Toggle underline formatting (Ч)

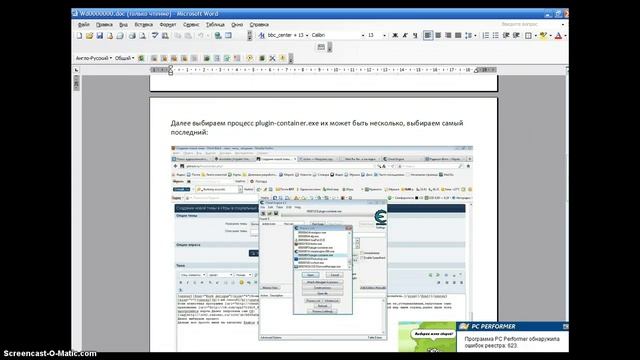[x=415, y=36]
